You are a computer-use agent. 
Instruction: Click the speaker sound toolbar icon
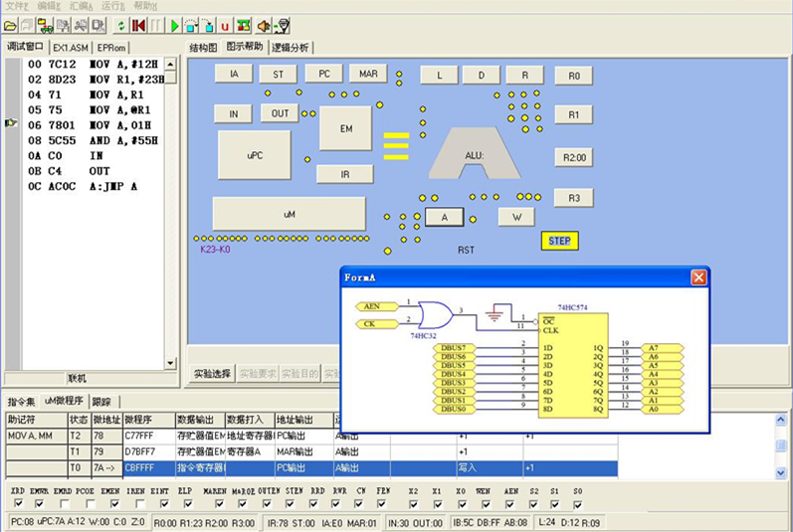264,25
